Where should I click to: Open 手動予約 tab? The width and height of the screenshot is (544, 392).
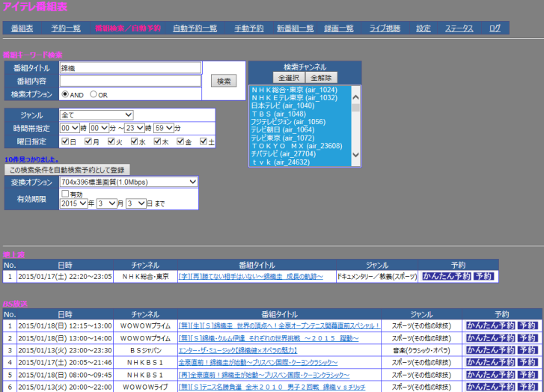[248, 28]
